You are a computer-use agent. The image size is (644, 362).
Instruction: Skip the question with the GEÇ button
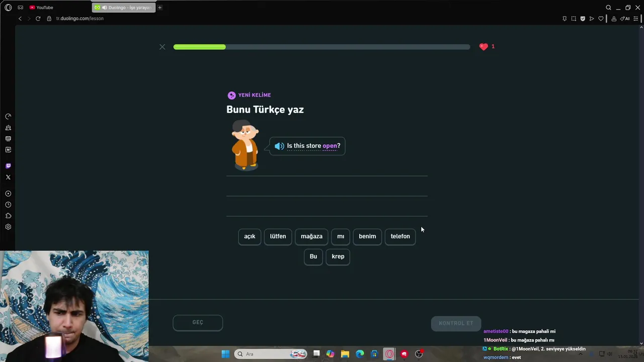[198, 323]
